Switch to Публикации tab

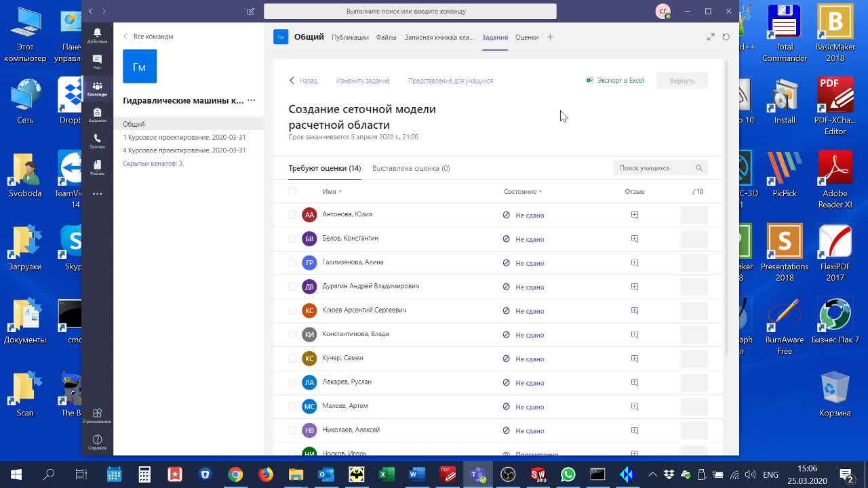(350, 37)
